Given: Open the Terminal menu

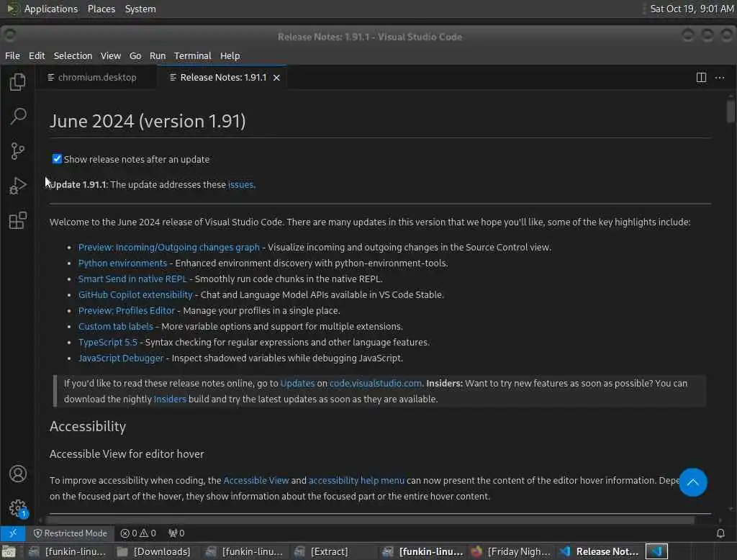Looking at the screenshot, I should [193, 55].
